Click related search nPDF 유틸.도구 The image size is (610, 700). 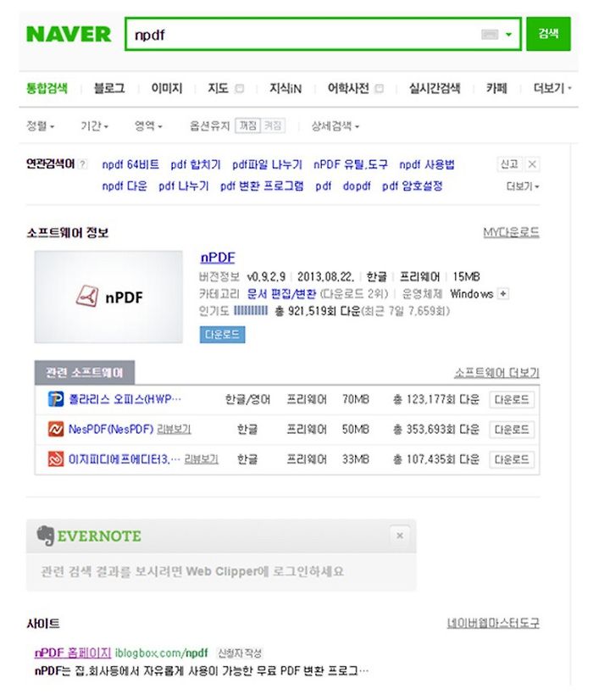click(x=350, y=164)
